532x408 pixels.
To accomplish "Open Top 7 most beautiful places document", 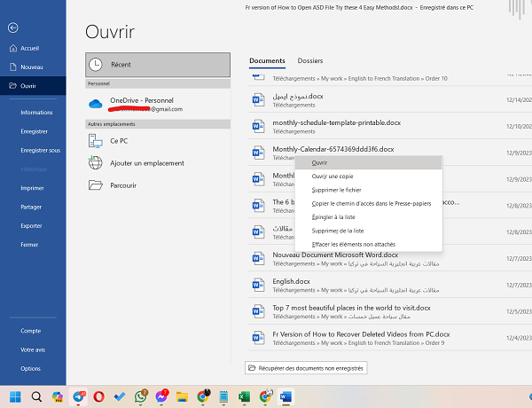I will click(x=351, y=308).
